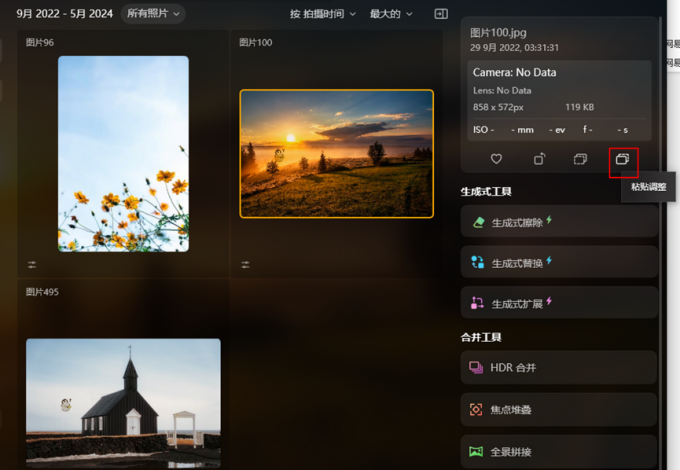Click the 生成式扩展 expand tool icon
Screen dimensions: 680x470
(478, 303)
